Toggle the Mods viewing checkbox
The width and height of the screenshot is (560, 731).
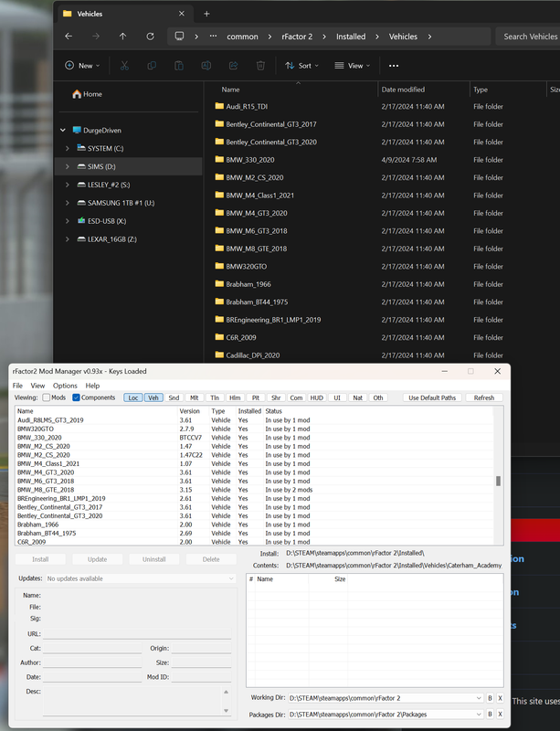click(47, 397)
